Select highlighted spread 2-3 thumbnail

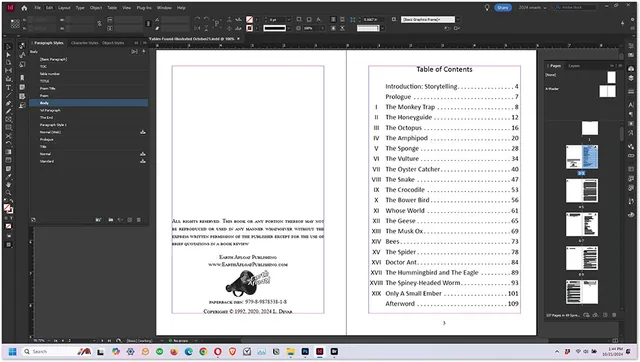pos(582,157)
